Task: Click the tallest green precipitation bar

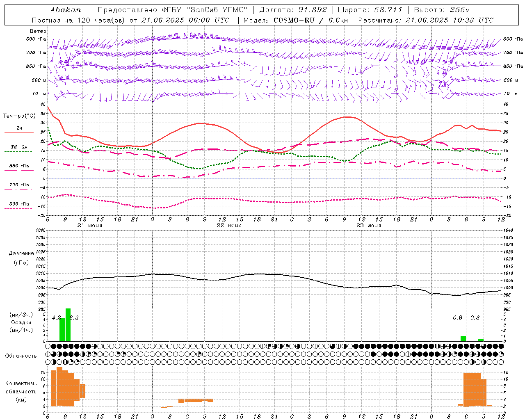Action: click(68, 325)
